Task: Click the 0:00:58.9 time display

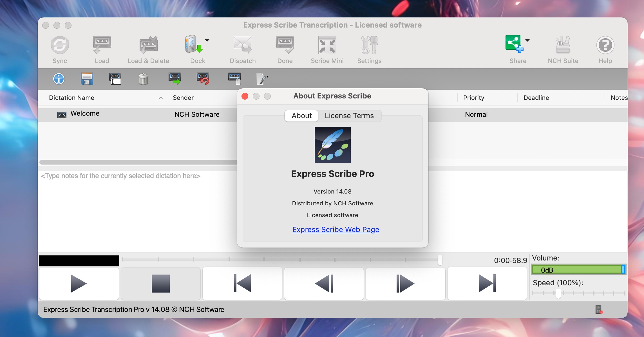Action: pyautogui.click(x=510, y=260)
